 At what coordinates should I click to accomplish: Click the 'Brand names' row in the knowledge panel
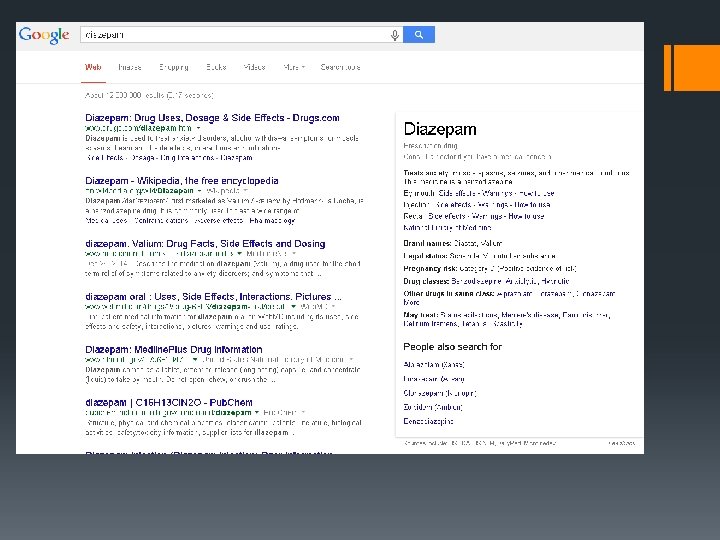pos(452,243)
